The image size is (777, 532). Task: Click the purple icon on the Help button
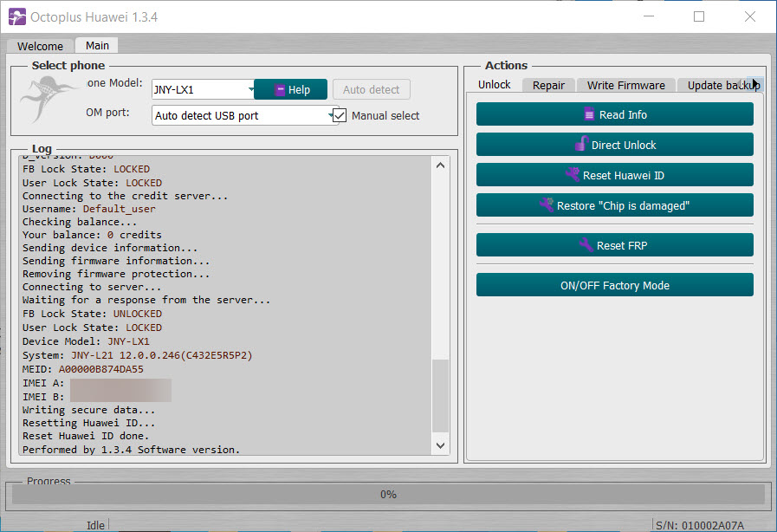point(280,90)
